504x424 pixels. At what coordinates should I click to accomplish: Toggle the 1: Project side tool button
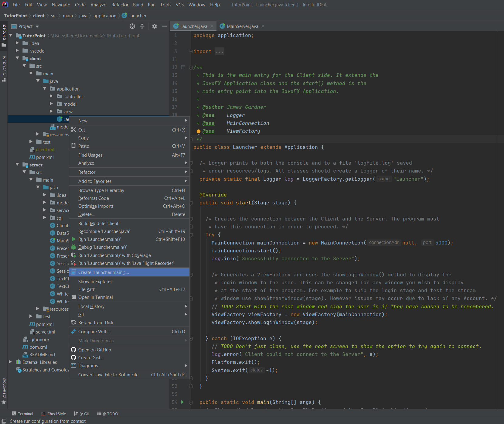coord(4,36)
